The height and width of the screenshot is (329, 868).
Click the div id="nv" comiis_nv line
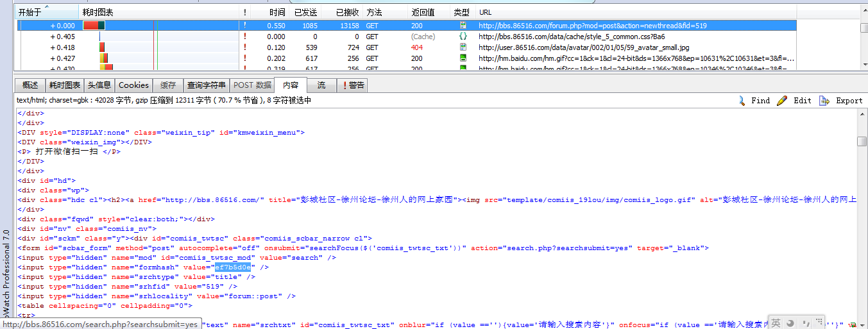coord(87,229)
